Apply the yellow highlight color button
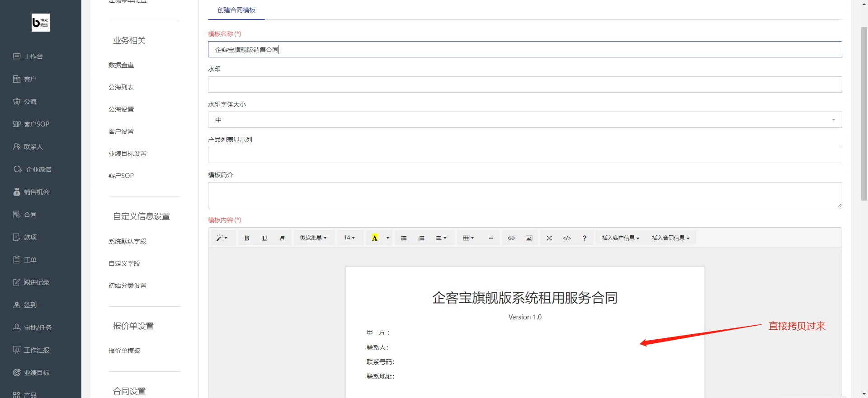The image size is (868, 398). 374,238
